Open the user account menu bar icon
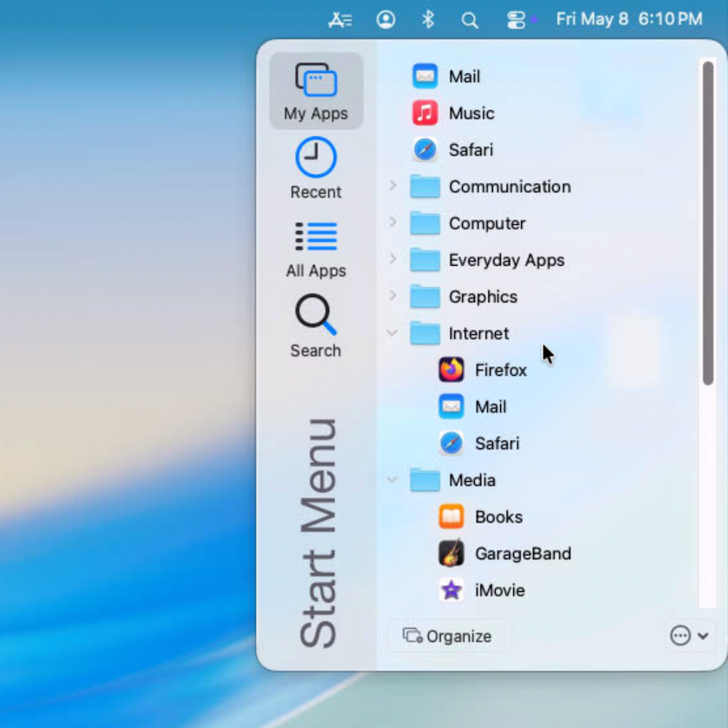728x728 pixels. pos(386,20)
